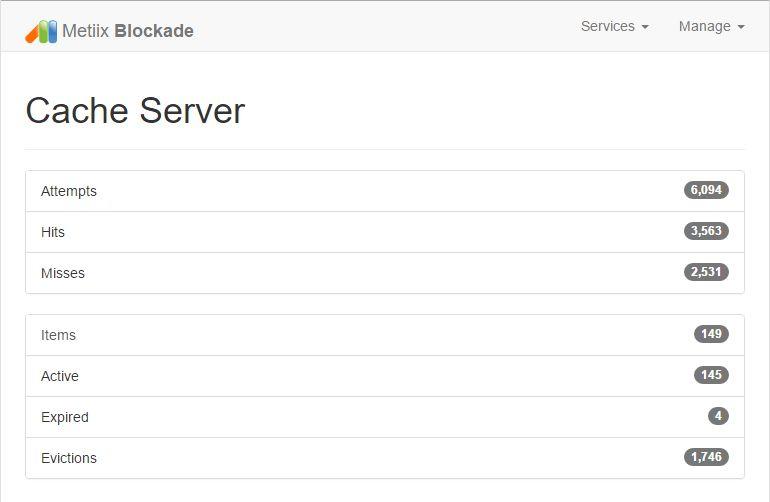
Task: Select the Attempts row
Action: click(385, 191)
